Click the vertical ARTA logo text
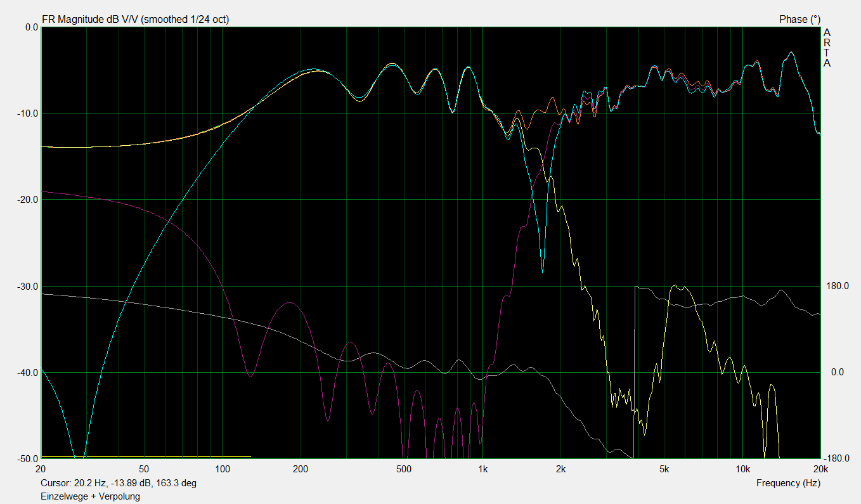 pos(827,48)
